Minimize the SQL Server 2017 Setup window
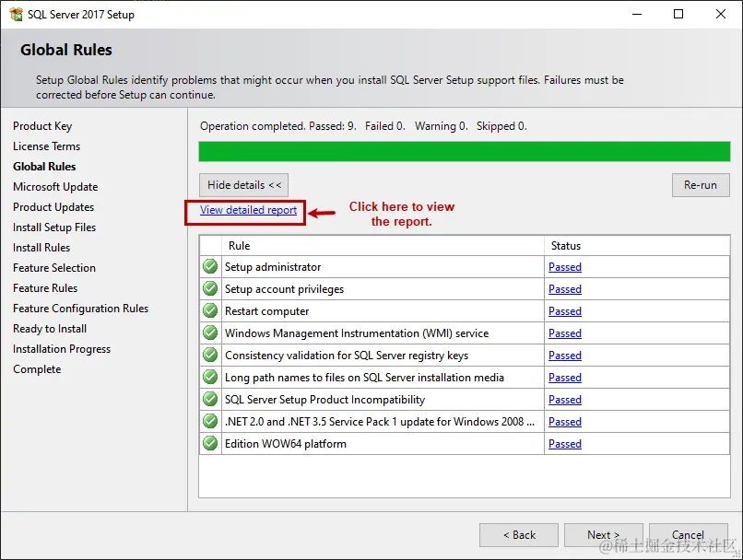Viewport: 743px width, 560px height. pyautogui.click(x=637, y=14)
